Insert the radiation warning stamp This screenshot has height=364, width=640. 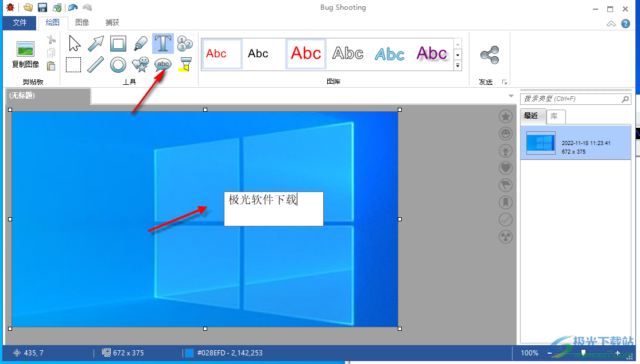coord(506,236)
